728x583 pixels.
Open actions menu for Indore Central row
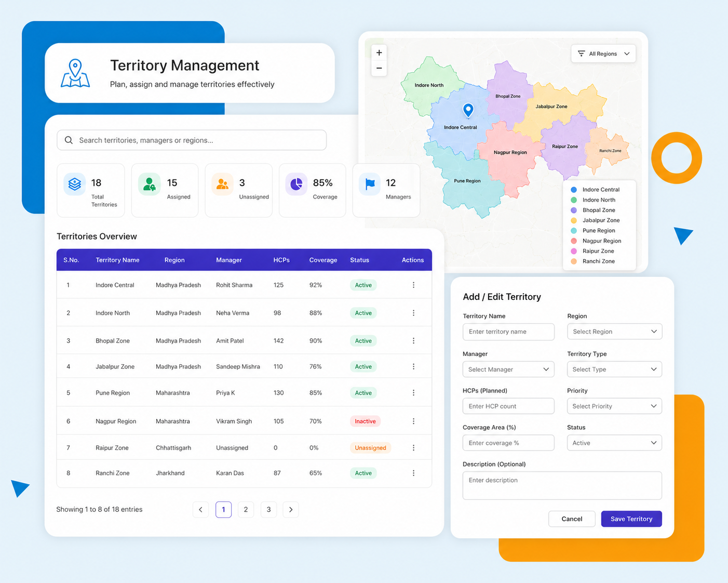coord(413,285)
